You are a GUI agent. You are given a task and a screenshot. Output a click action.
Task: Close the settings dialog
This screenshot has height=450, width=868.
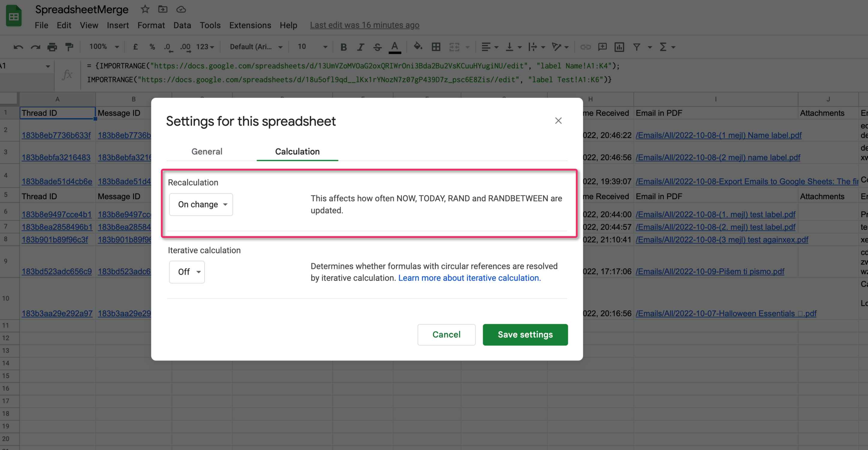pyautogui.click(x=558, y=121)
